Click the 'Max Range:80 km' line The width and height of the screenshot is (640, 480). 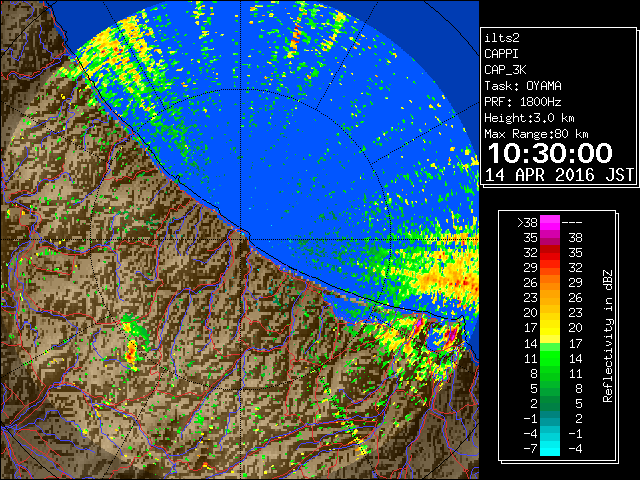[536, 134]
